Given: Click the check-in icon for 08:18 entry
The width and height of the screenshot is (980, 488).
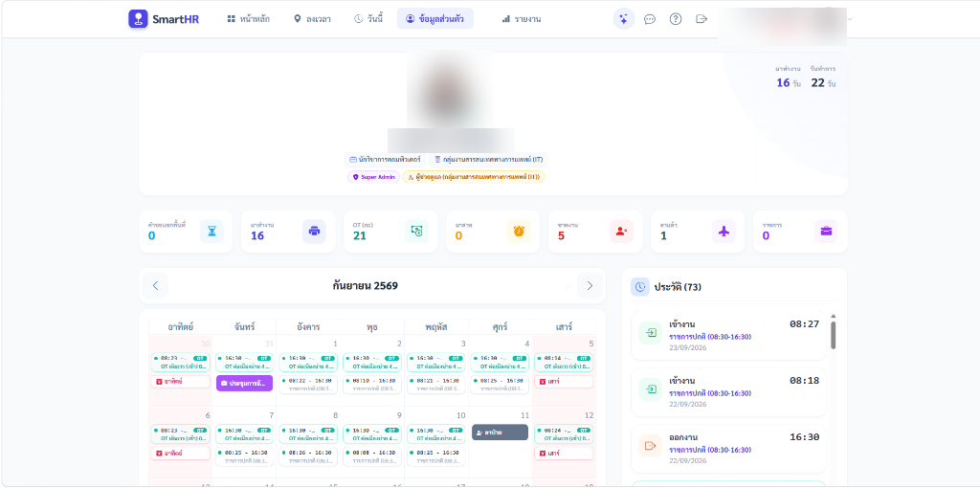Looking at the screenshot, I should (x=651, y=388).
